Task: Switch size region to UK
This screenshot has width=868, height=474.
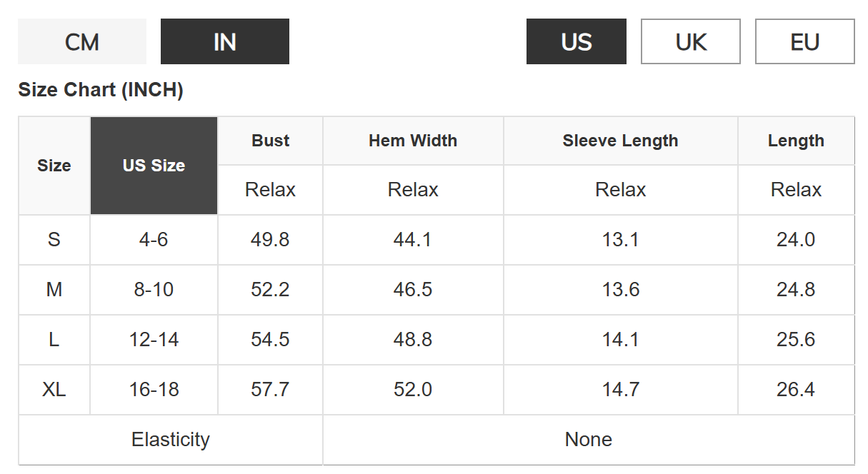Action: [x=690, y=42]
